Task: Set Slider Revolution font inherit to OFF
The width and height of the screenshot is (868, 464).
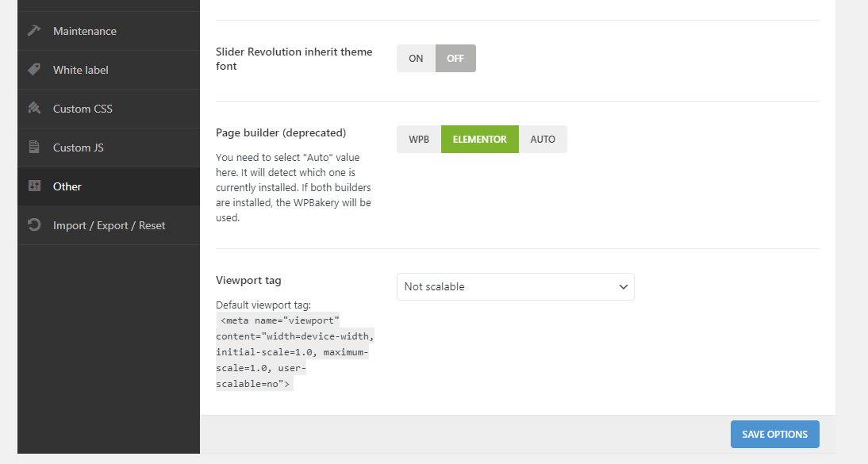Action: [x=455, y=59]
